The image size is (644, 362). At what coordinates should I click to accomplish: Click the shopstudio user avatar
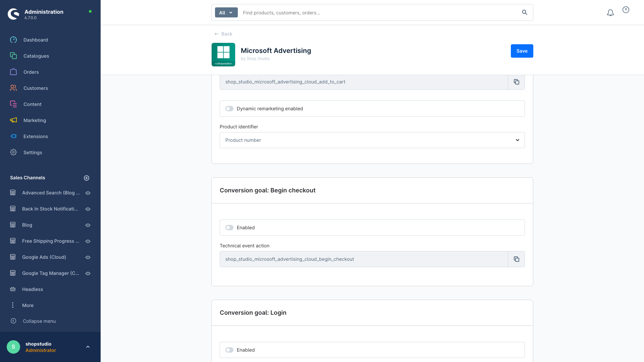(13, 347)
